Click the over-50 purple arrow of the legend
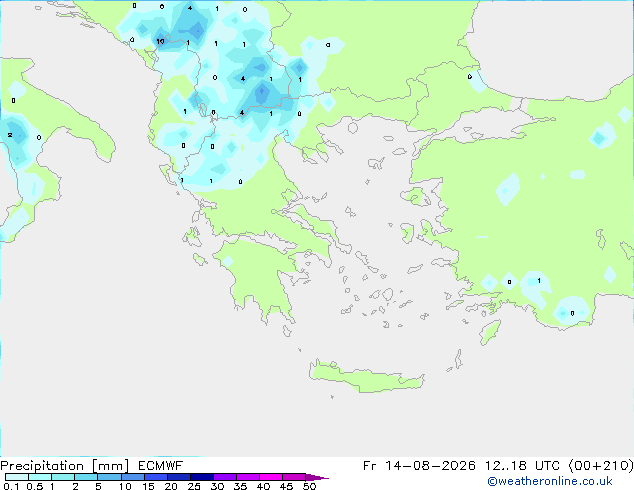Screen dimensions: 634x490 coord(317,477)
